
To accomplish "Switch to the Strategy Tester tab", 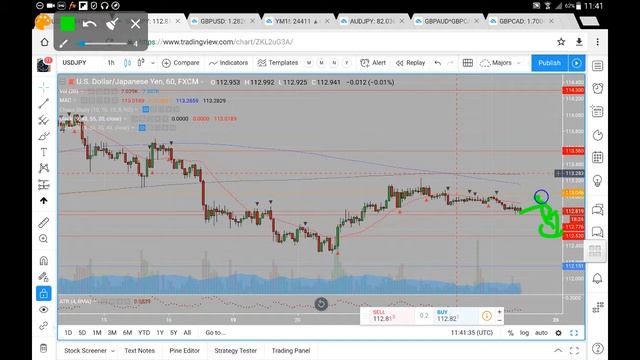I will coord(236,351).
